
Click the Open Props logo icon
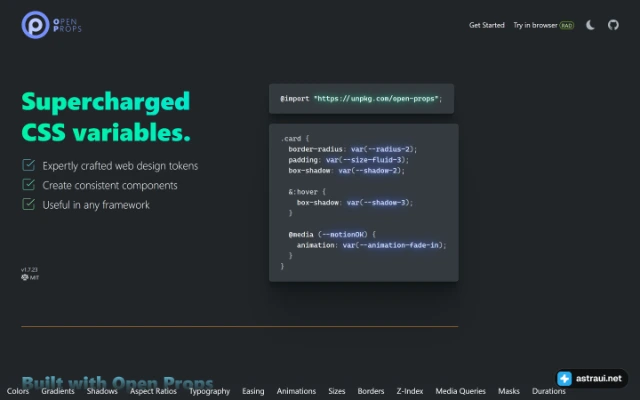[x=36, y=25]
